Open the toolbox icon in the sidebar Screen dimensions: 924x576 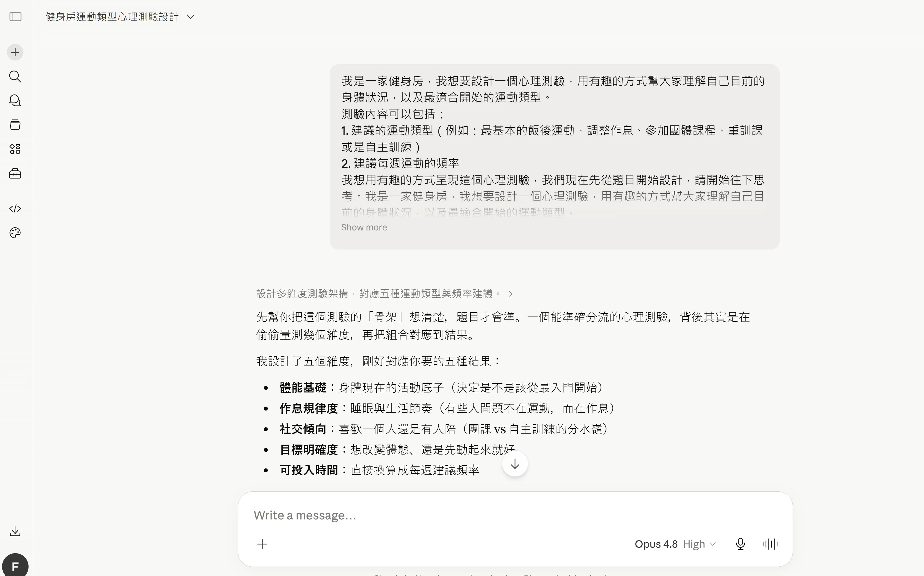coord(15,174)
